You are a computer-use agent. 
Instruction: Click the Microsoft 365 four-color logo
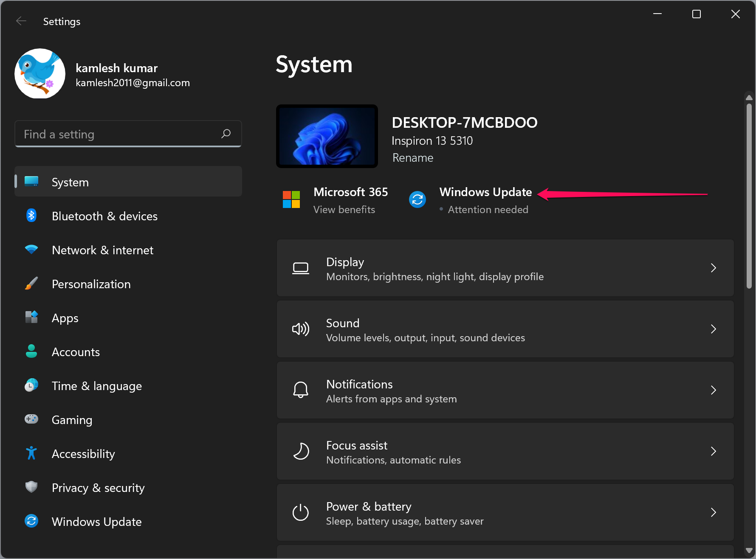click(x=291, y=199)
